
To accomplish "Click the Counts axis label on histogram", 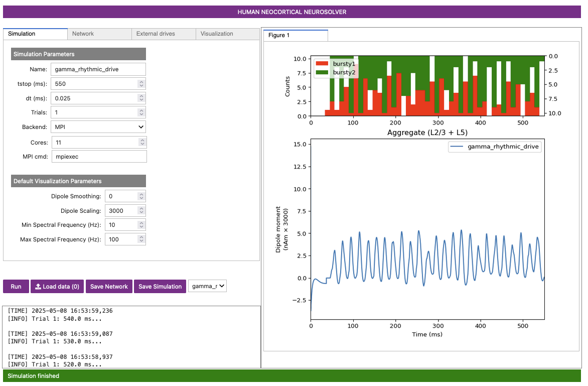I will point(287,87).
